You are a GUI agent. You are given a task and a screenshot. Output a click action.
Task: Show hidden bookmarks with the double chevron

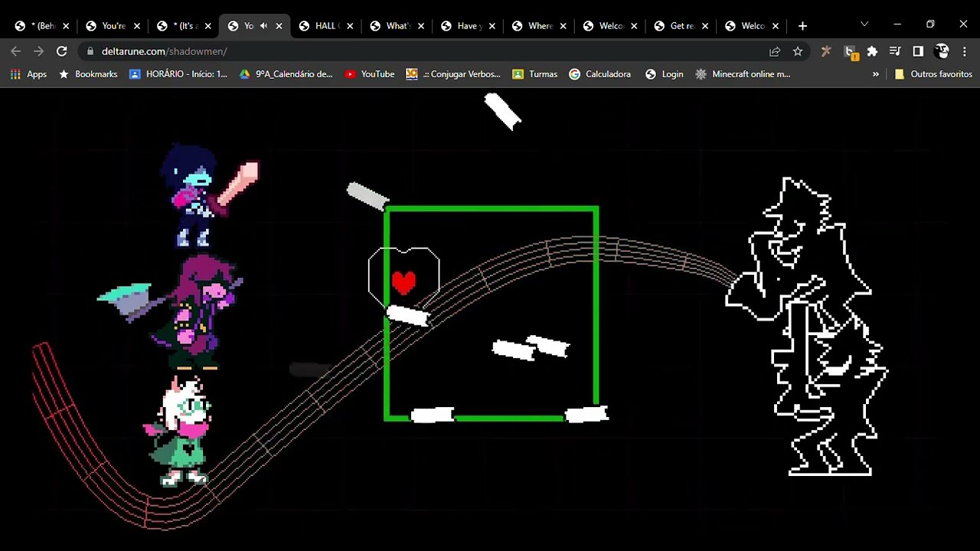876,74
